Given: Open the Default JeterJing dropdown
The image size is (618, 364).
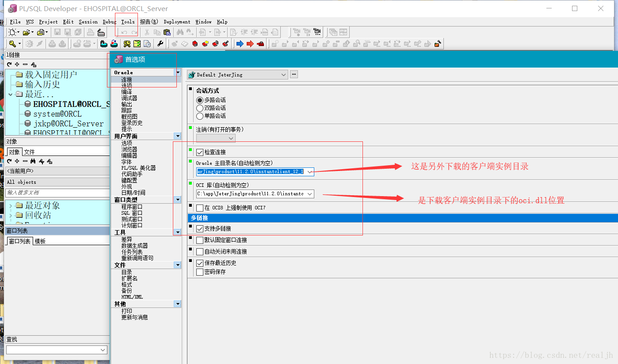Looking at the screenshot, I should pyautogui.click(x=238, y=75).
